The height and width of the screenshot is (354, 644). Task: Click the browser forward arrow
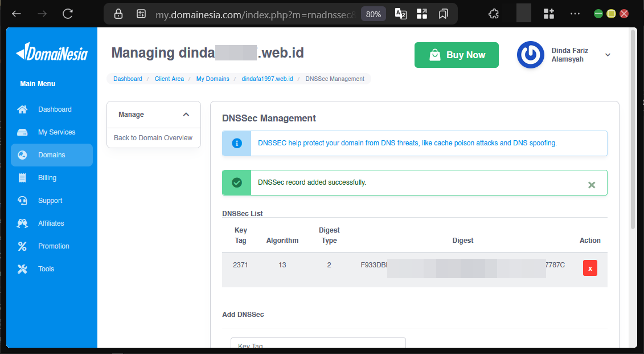tap(42, 14)
